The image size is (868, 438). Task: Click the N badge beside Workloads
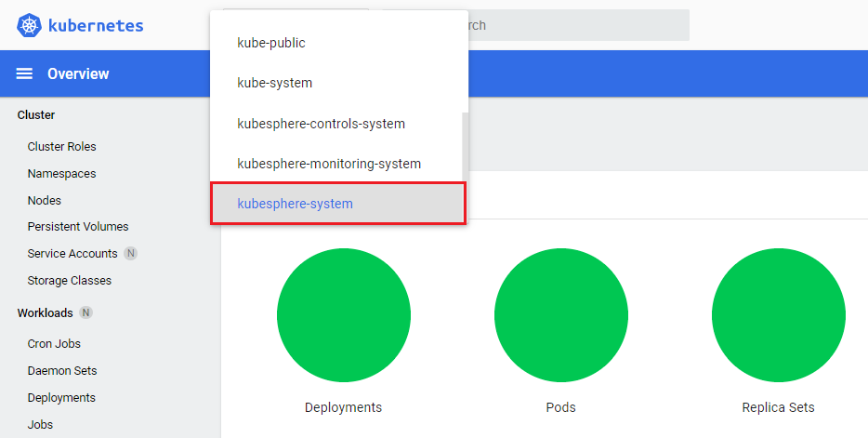(x=85, y=312)
